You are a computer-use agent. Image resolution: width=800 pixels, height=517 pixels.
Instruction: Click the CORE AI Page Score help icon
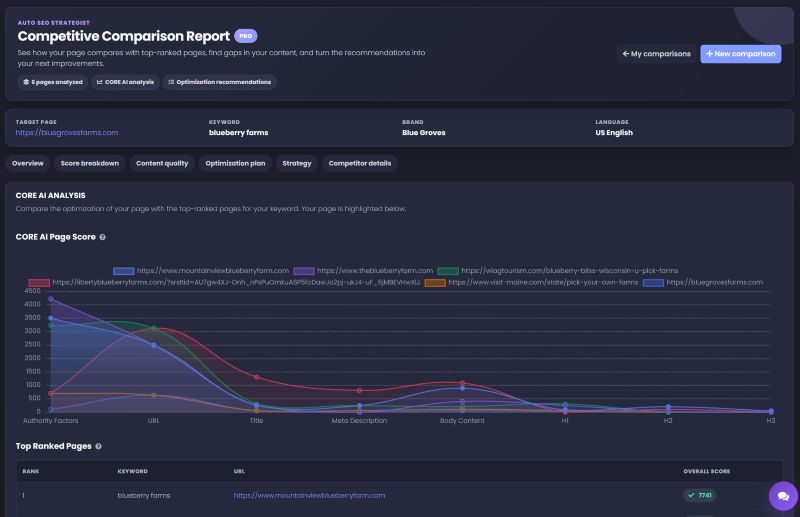(x=103, y=237)
